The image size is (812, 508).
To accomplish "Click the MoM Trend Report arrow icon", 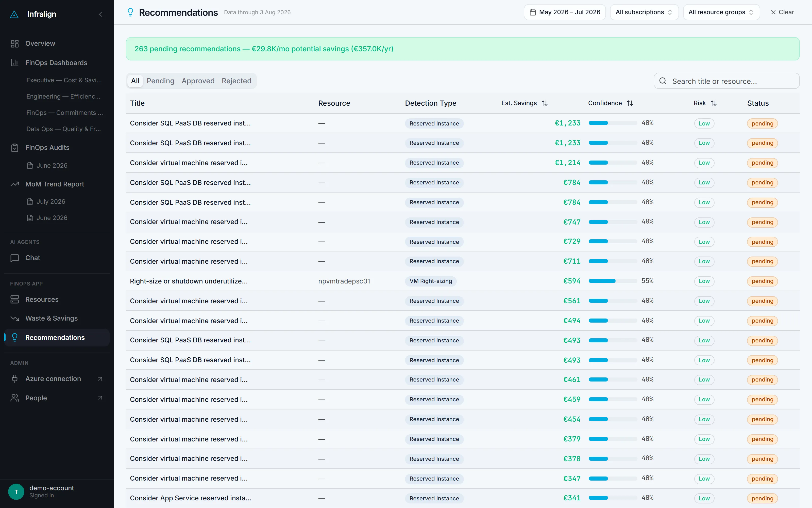I will 14,184.
